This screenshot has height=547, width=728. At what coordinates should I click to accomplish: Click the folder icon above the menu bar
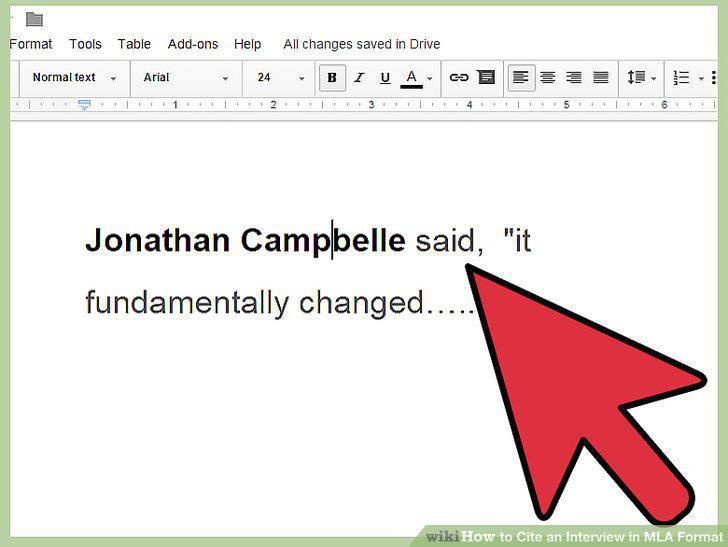click(34, 20)
